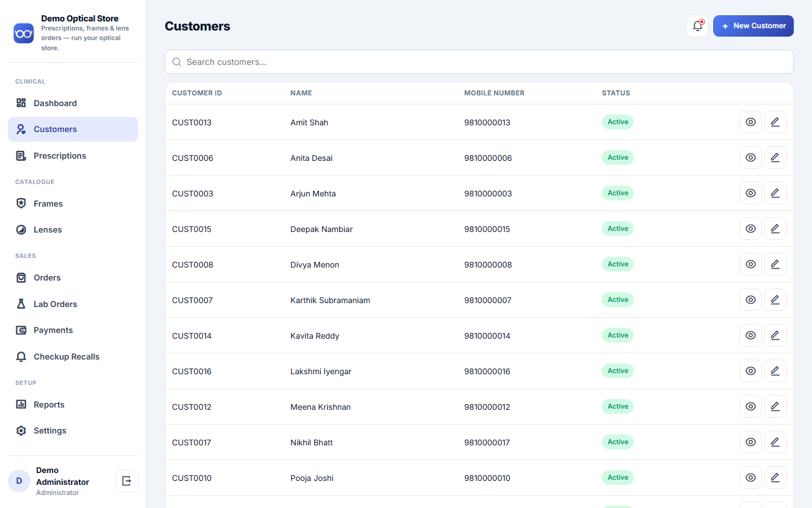
Task: Click customer ID CUST0016
Action: (192, 371)
